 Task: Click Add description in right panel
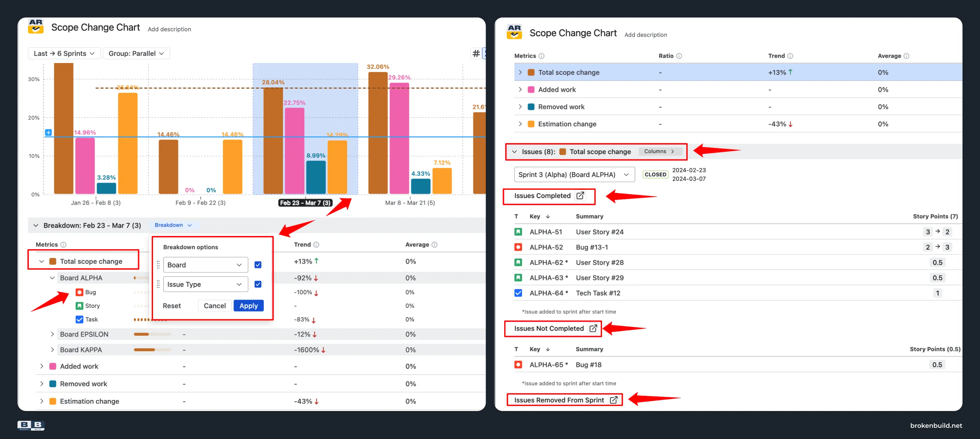tap(646, 35)
